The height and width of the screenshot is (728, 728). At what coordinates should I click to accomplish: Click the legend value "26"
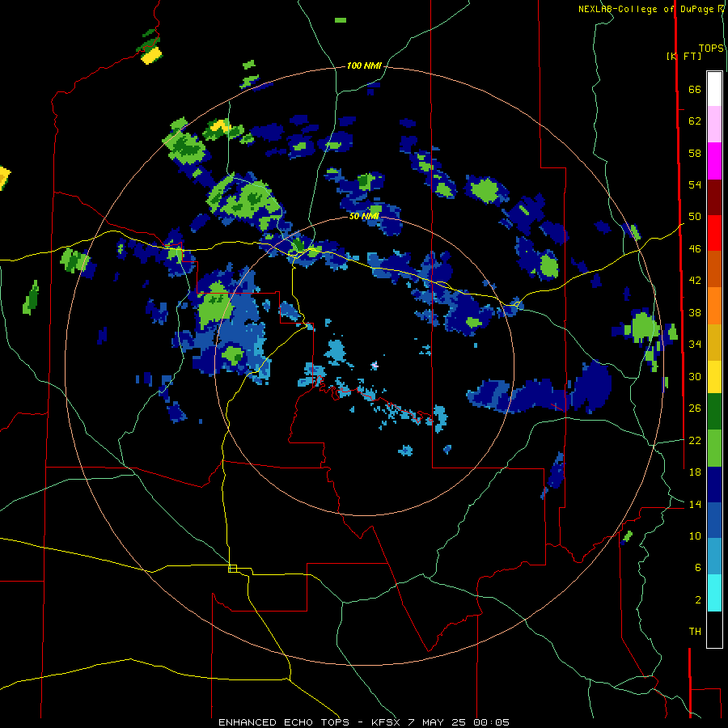pyautogui.click(x=695, y=408)
